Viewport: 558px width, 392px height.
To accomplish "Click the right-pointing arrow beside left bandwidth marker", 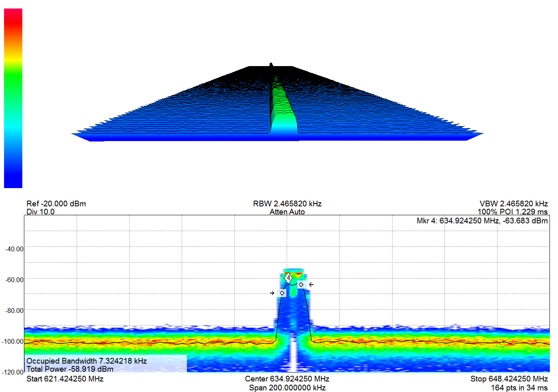I will pos(272,293).
